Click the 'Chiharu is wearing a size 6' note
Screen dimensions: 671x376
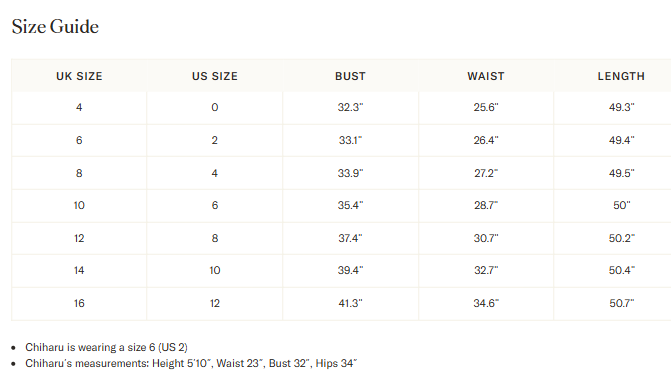pos(107,347)
